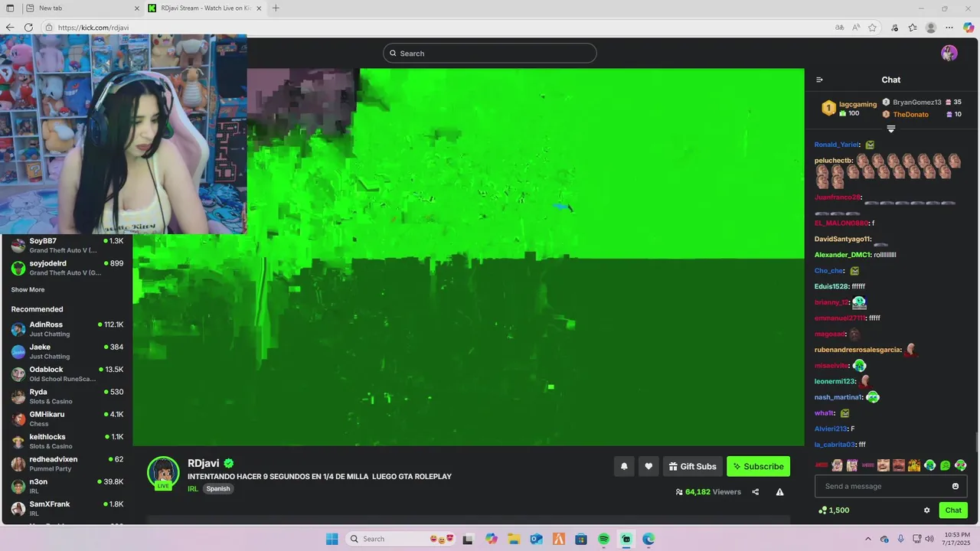This screenshot has width=980, height=551.
Task: Go to n3on's IRL stream
Action: pos(67,486)
